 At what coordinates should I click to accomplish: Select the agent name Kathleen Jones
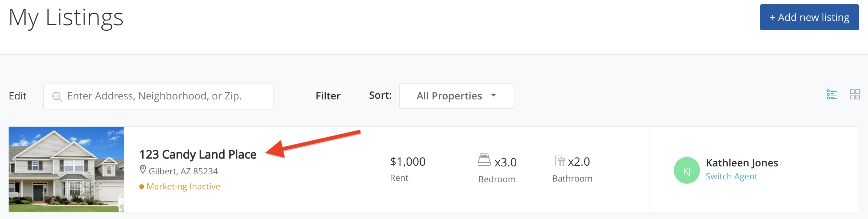pyautogui.click(x=742, y=163)
